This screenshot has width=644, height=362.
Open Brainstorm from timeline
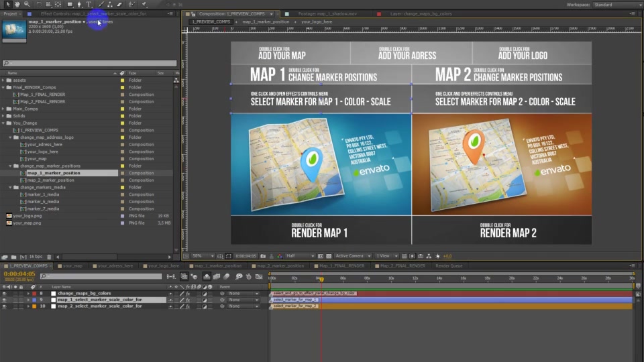(239, 277)
